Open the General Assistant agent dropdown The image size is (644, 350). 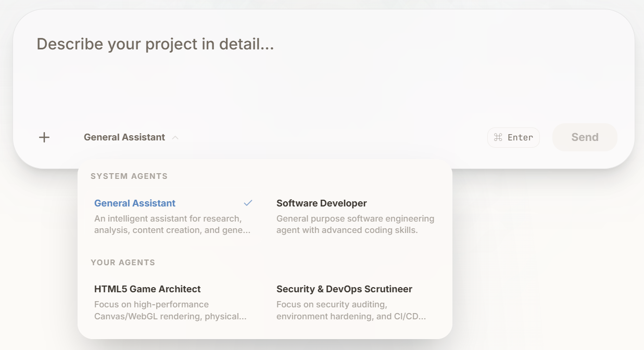(124, 137)
